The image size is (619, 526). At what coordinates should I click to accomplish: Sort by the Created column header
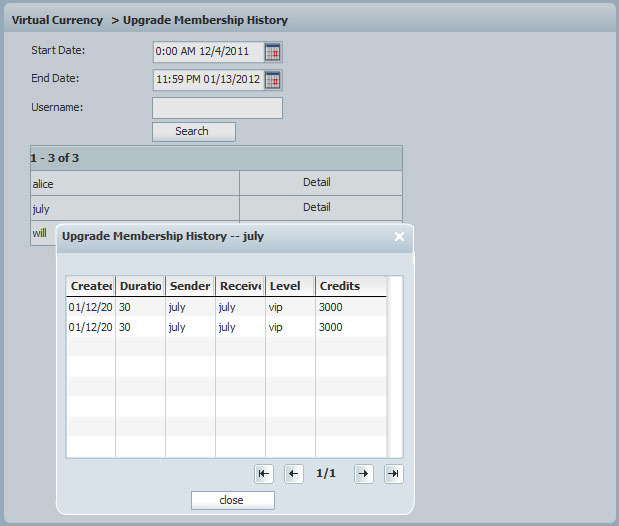91,286
